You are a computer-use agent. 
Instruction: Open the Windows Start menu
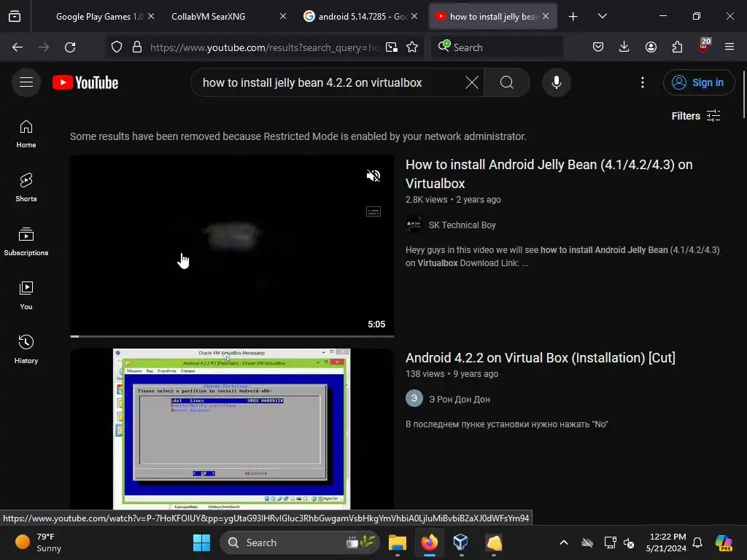pyautogui.click(x=201, y=542)
